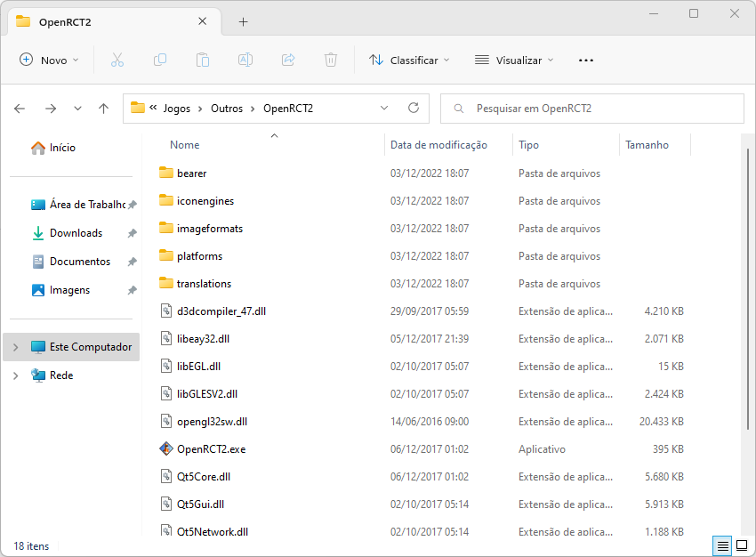
Task: Refresh the OpenRCT2 folder view
Action: click(x=414, y=108)
